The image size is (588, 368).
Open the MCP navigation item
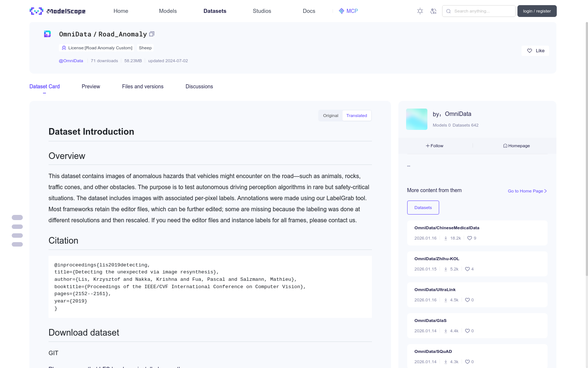pyautogui.click(x=348, y=11)
